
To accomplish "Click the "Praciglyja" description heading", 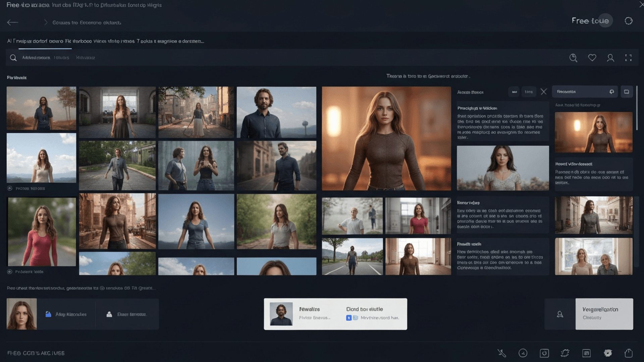I will (x=477, y=108).
